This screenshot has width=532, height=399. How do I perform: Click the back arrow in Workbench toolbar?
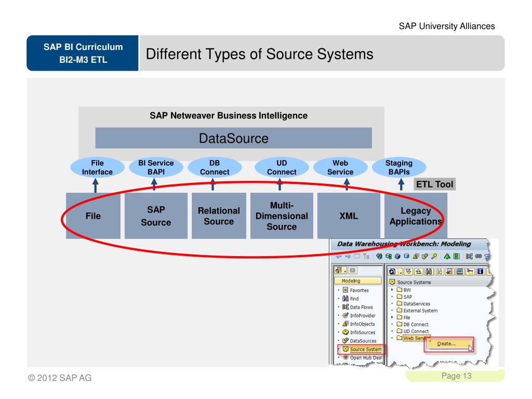click(x=339, y=256)
